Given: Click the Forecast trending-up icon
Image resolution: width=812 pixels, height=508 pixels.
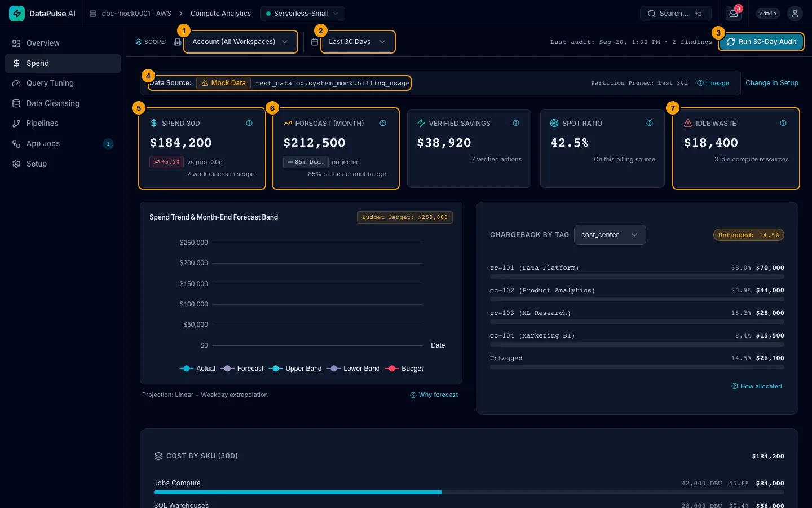Looking at the screenshot, I should (288, 123).
